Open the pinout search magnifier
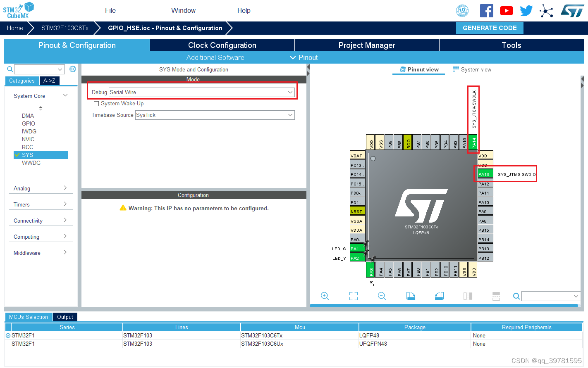The width and height of the screenshot is (588, 368). coord(516,296)
